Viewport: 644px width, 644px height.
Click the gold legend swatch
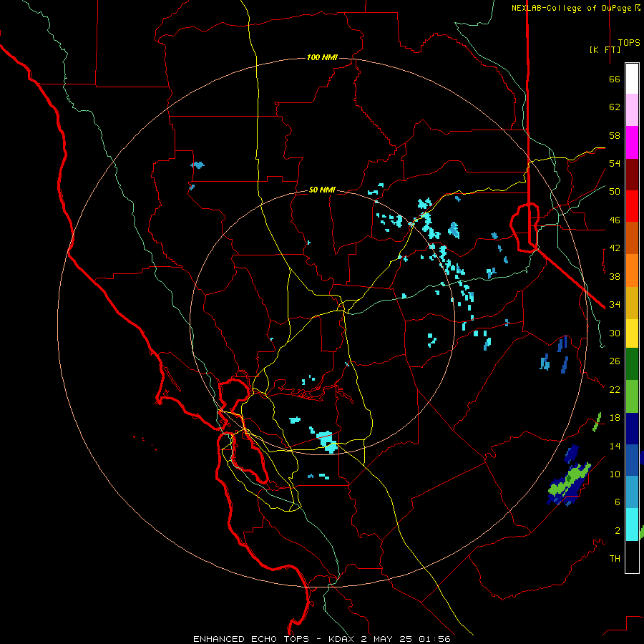(632, 302)
